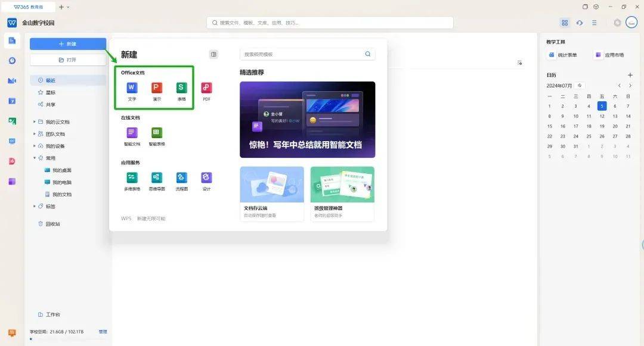Create a new 文字 Word document

point(131,91)
